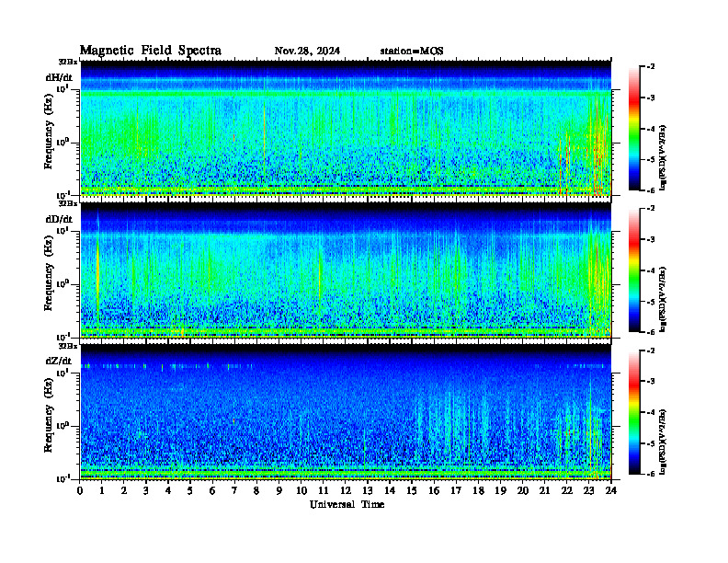This screenshot has height=563, width=728.
Task: Click the hour 14 tick label
Action: (390, 490)
